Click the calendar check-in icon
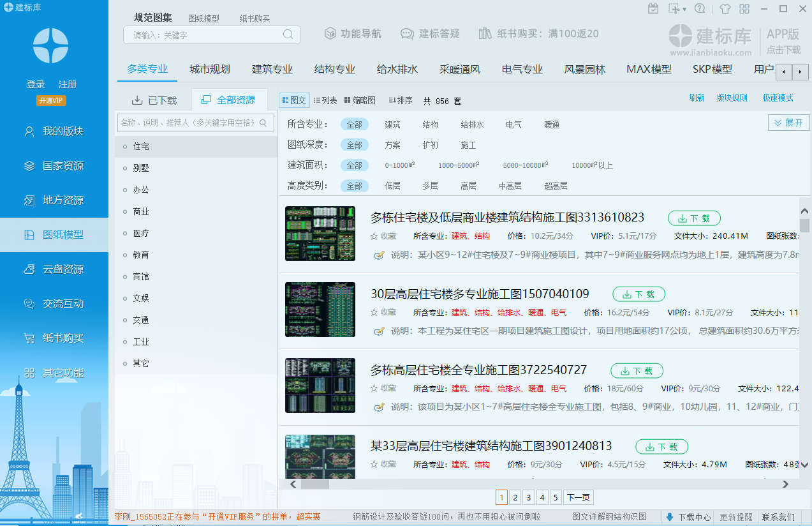 (653, 9)
